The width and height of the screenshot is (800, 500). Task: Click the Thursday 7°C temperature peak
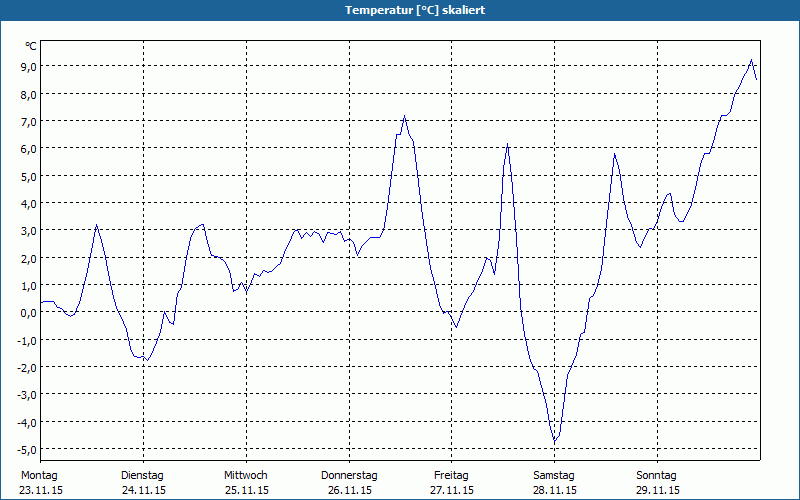(x=404, y=116)
